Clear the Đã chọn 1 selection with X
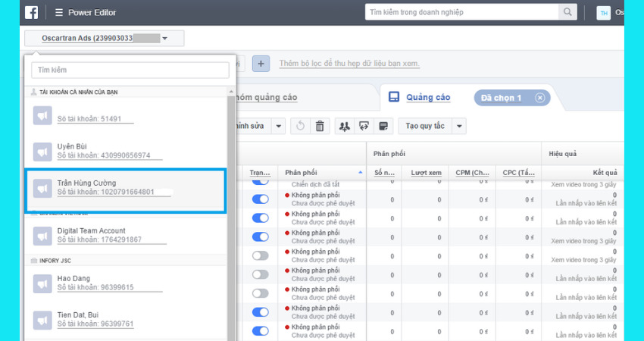 [x=539, y=98]
